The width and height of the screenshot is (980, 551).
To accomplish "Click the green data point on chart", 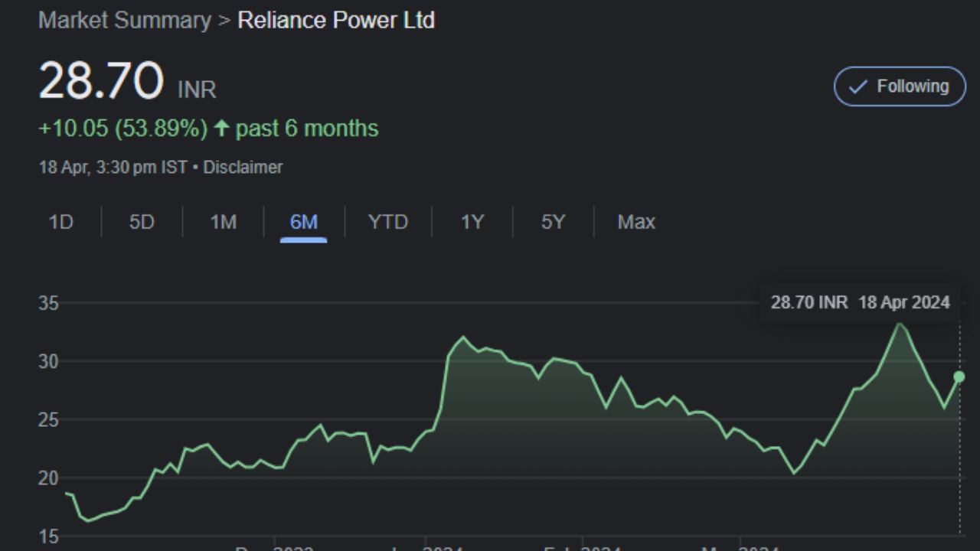I will [959, 377].
